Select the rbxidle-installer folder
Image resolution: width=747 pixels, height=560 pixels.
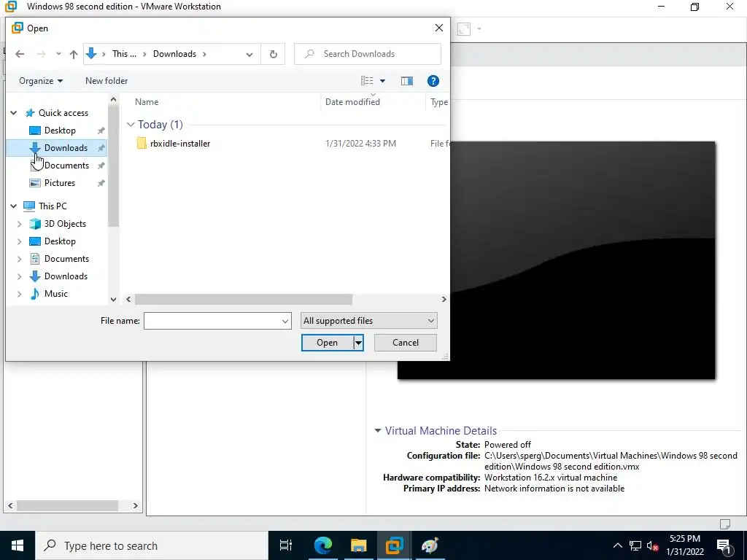click(180, 144)
